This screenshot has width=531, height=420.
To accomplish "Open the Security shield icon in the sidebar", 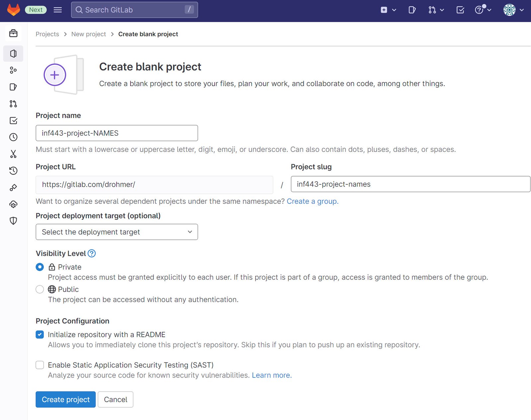I will pos(13,221).
